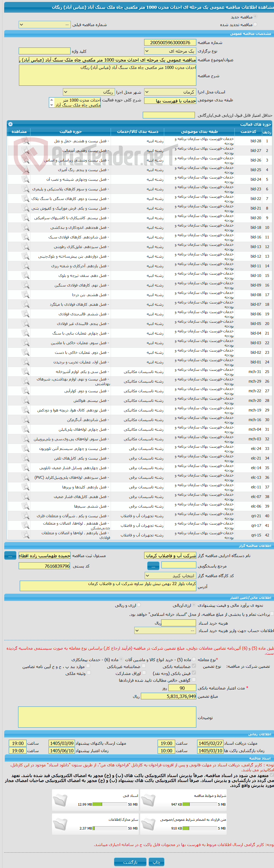Click the مبلغ تضمین amount field
The image size is (274, 868).
coord(169,697)
